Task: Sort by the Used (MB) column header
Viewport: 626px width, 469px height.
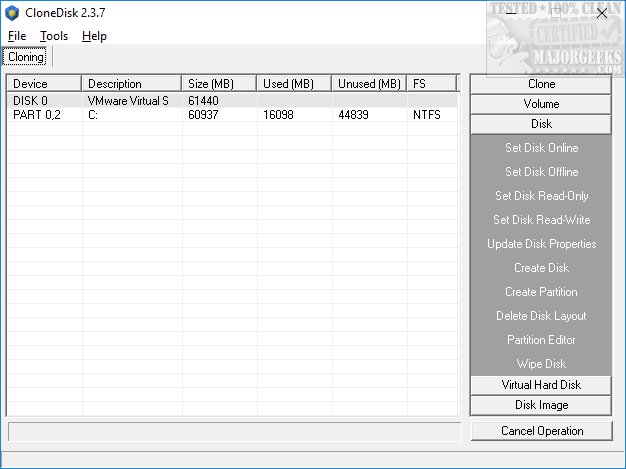Action: [294, 84]
